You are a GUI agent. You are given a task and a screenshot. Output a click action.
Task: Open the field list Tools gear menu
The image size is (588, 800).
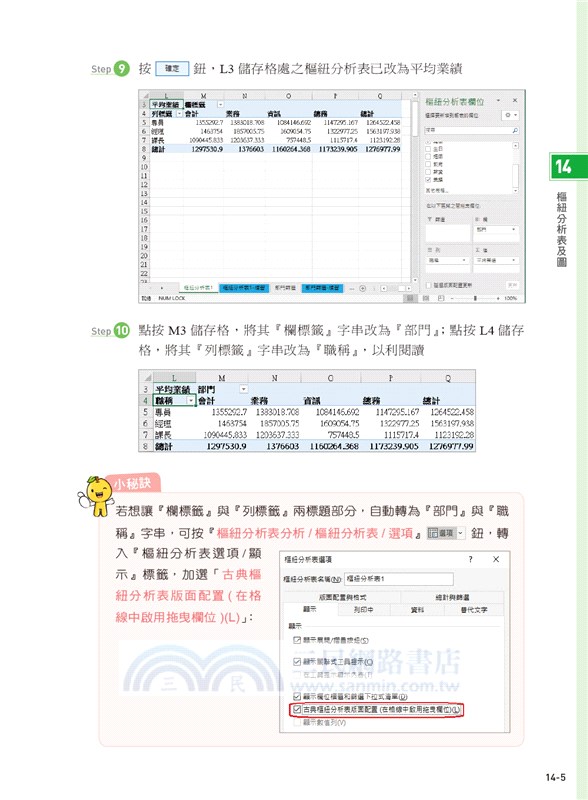pos(510,115)
